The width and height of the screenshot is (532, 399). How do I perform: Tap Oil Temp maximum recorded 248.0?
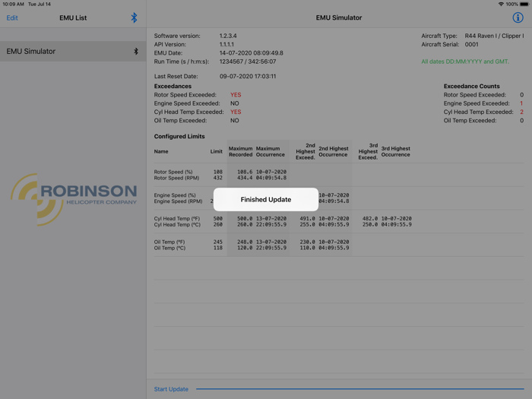click(245, 242)
